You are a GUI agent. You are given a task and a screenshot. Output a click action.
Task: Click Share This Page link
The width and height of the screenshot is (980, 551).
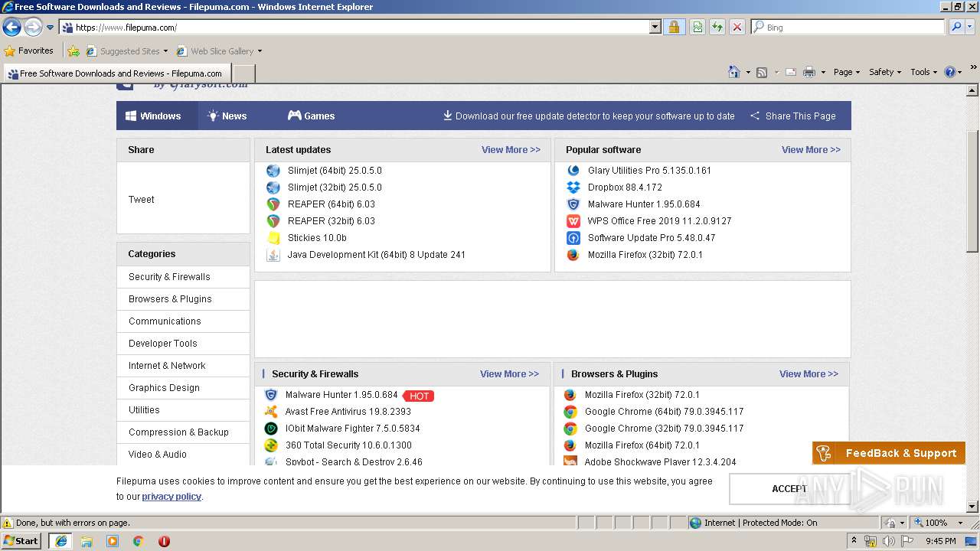coord(792,116)
